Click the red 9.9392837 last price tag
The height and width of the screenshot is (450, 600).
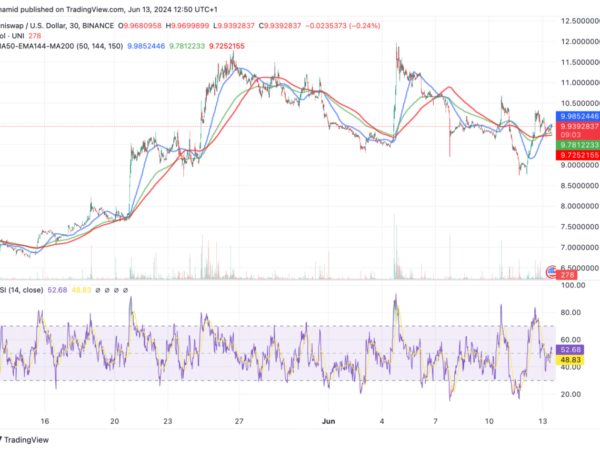coord(578,126)
